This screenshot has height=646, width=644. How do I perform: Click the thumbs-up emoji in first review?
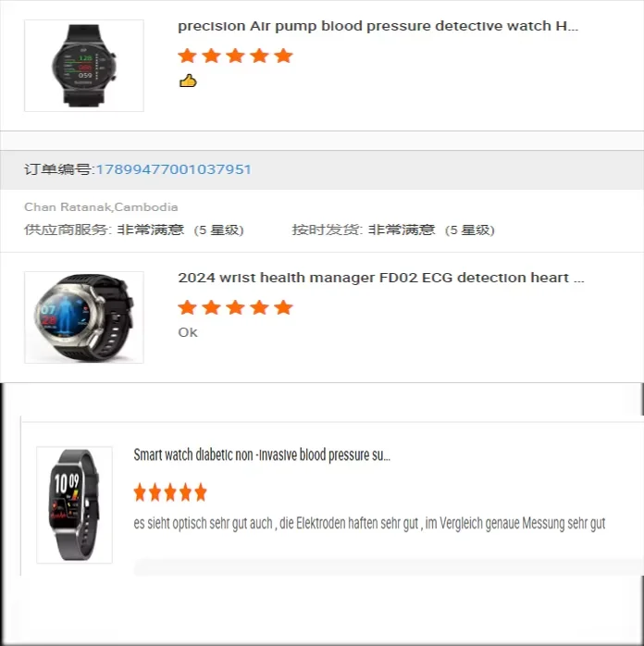[188, 81]
